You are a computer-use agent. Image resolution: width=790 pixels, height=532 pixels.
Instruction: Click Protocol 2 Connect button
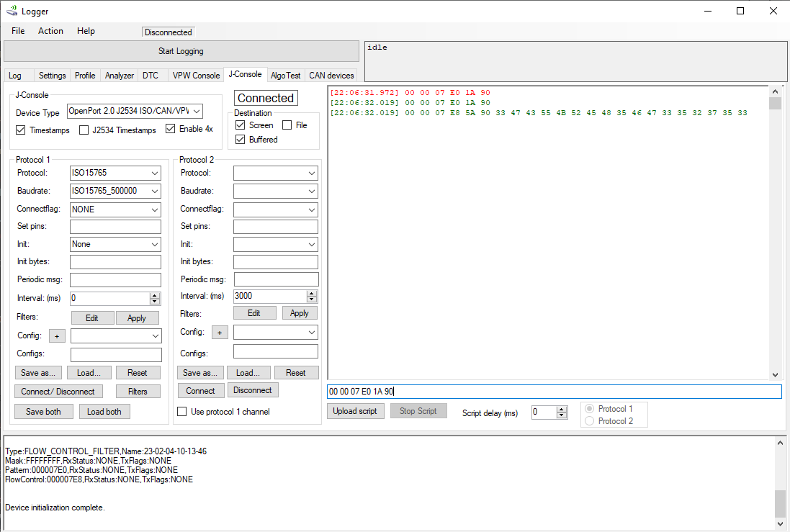coord(200,390)
